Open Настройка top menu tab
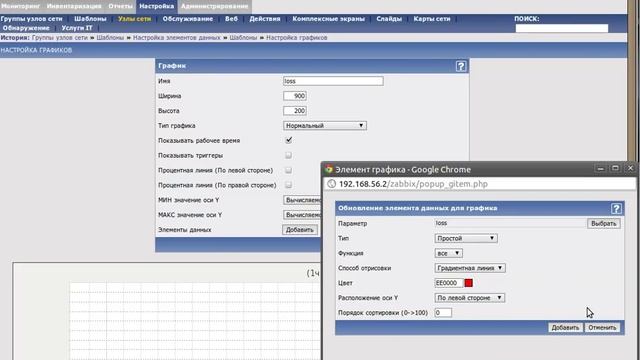The height and width of the screenshot is (360, 640). (x=156, y=6)
